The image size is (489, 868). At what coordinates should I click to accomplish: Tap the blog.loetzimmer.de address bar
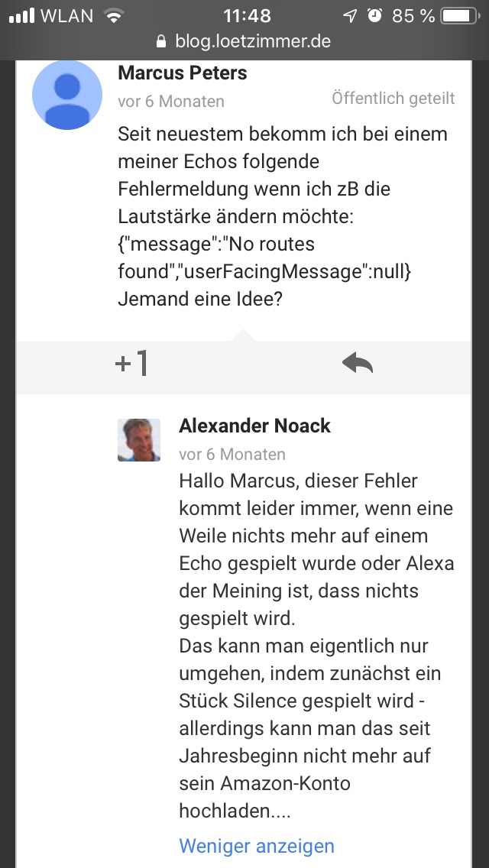[x=244, y=41]
